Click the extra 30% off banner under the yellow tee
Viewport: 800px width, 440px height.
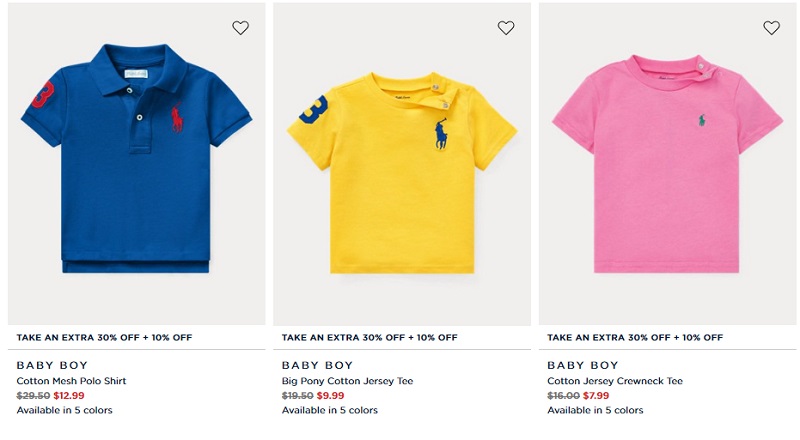(369, 337)
